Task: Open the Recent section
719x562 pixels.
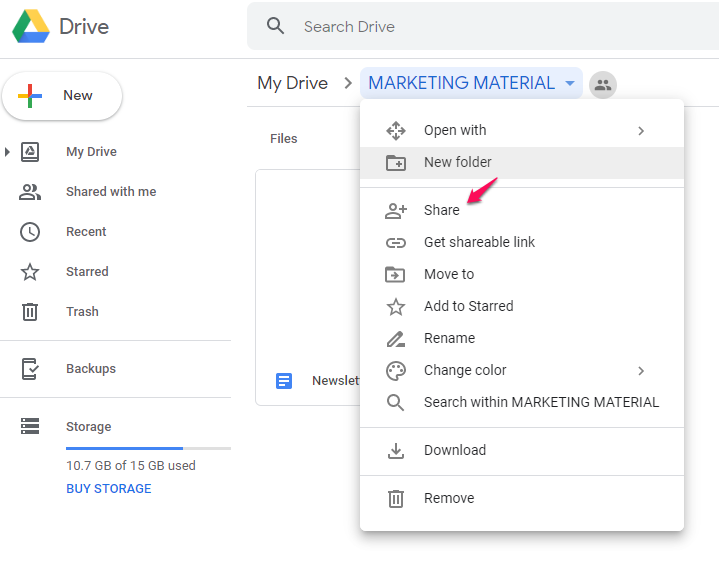Action: click(86, 231)
